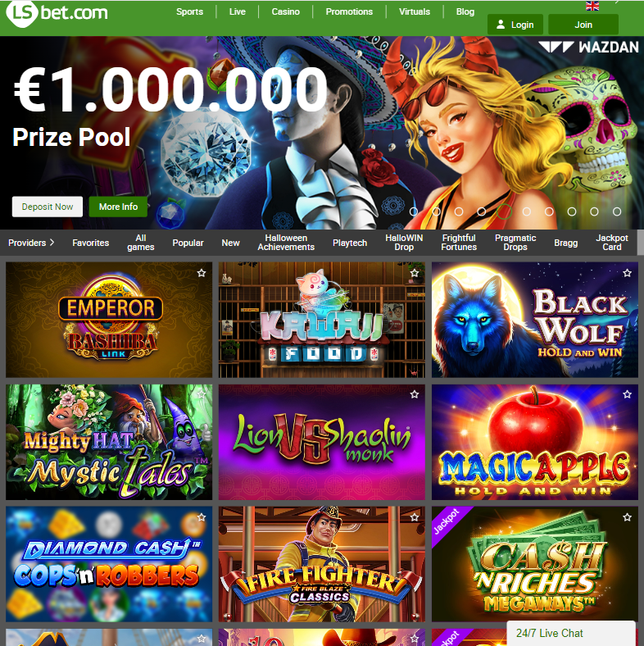
Task: Star the Lion vs Shaolin Monk game
Action: click(415, 394)
